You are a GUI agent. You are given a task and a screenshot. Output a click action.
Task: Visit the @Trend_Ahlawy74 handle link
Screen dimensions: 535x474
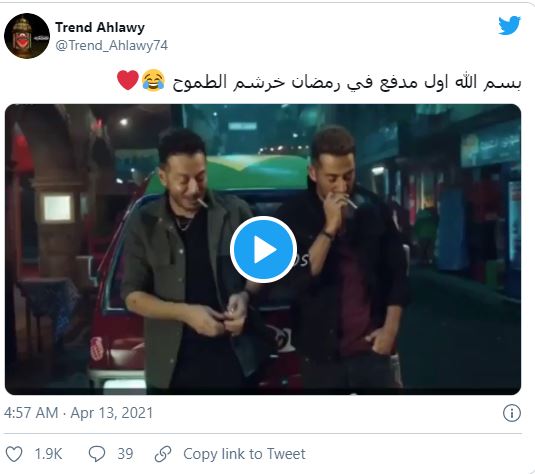[x=112, y=45]
